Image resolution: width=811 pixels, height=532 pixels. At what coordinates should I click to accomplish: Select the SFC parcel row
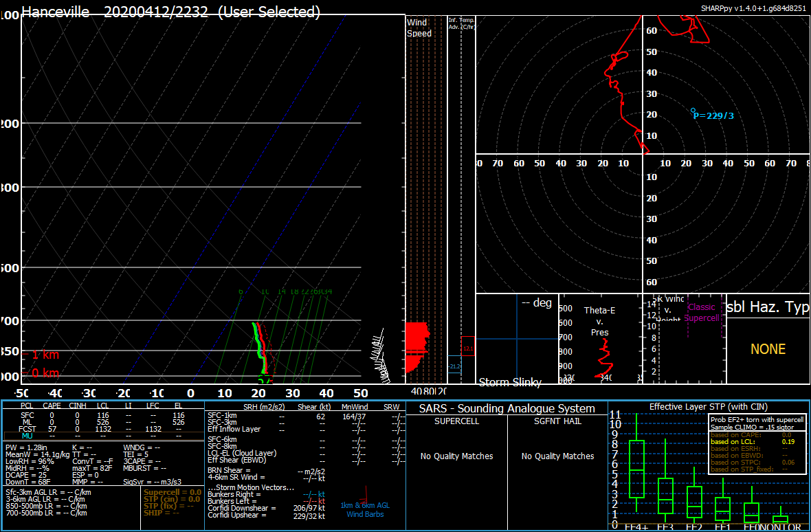click(x=104, y=414)
